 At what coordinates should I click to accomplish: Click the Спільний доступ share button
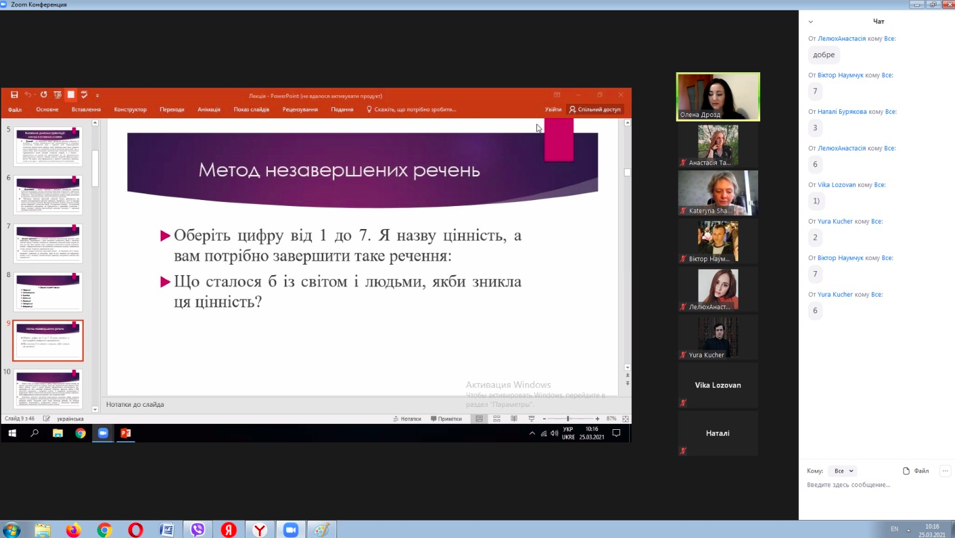point(595,109)
